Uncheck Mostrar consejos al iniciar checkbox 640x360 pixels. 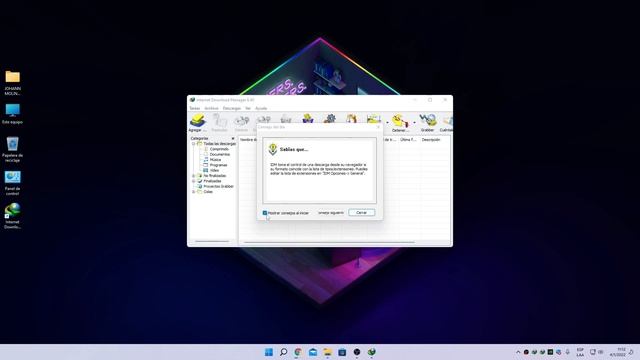(265, 213)
